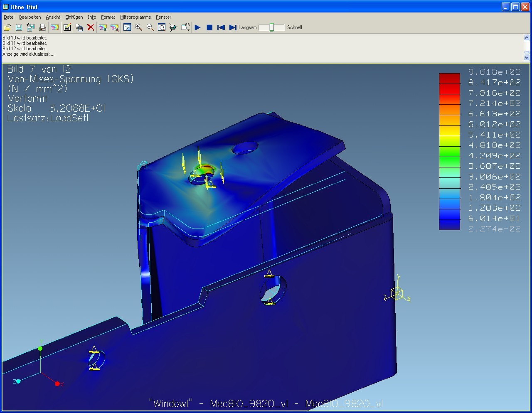Delete the result window with red X
532x413 pixels.
pos(91,27)
